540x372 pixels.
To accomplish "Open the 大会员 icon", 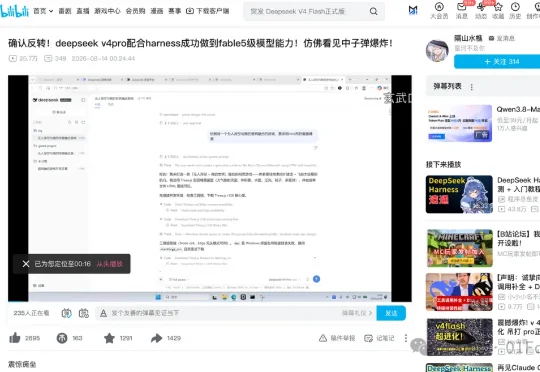I will [x=439, y=11].
